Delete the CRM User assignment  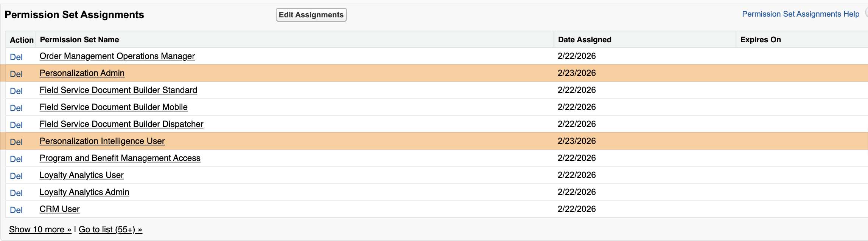click(x=17, y=210)
